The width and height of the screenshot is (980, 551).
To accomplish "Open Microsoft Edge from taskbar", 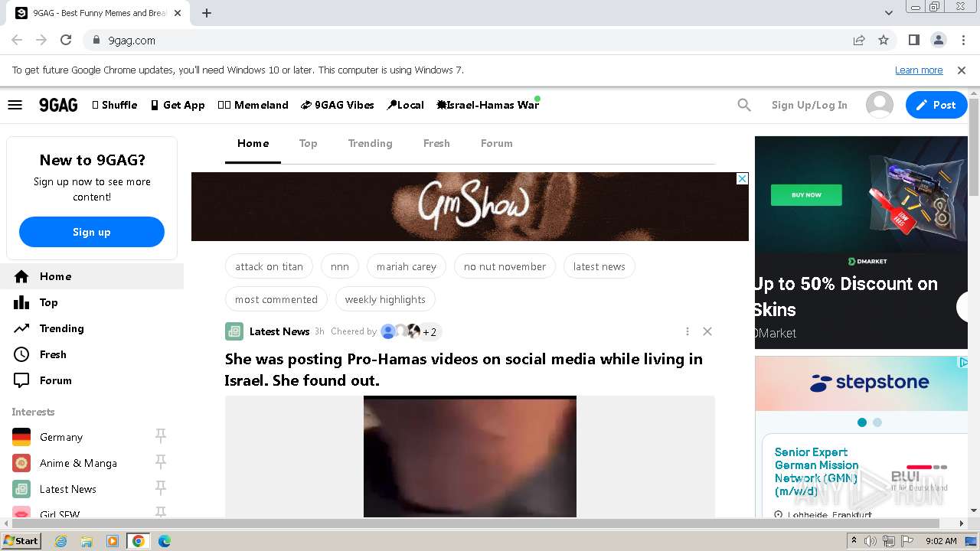I will click(x=164, y=541).
